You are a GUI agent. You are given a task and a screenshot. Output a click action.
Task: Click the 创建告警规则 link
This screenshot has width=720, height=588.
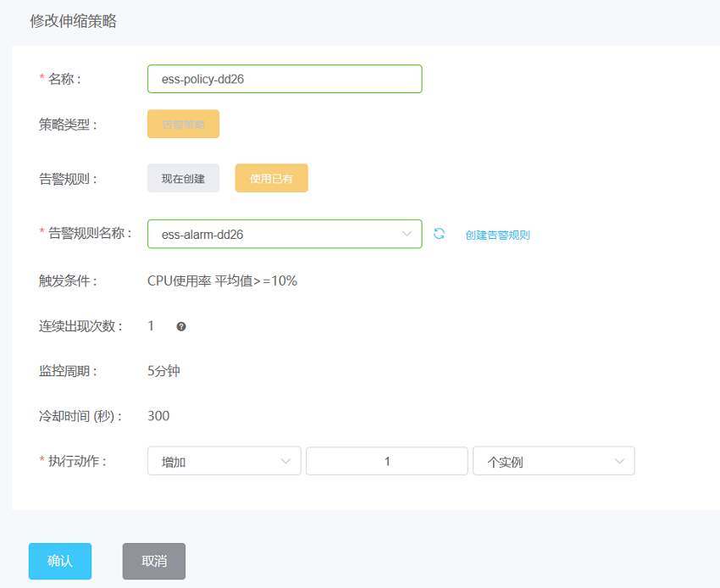point(497,236)
